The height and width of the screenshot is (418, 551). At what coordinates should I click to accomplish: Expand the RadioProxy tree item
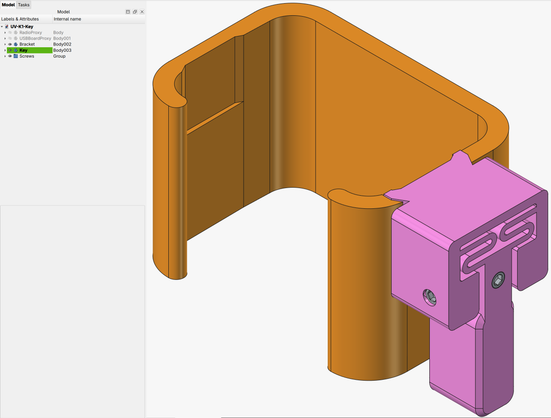click(x=5, y=33)
